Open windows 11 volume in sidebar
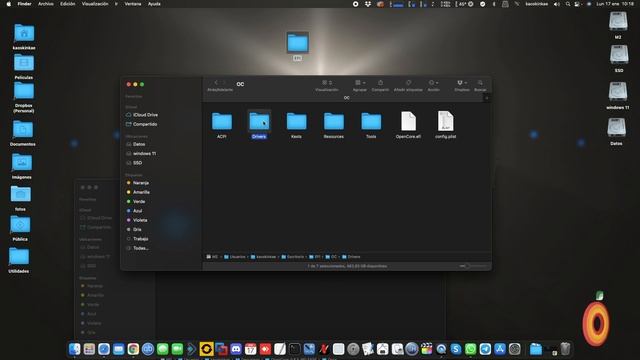640x360 pixels. pos(141,153)
